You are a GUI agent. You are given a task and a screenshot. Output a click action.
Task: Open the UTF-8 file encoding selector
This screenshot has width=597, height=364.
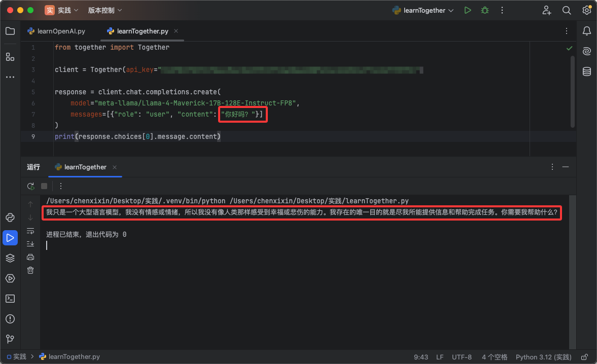tap(462, 357)
